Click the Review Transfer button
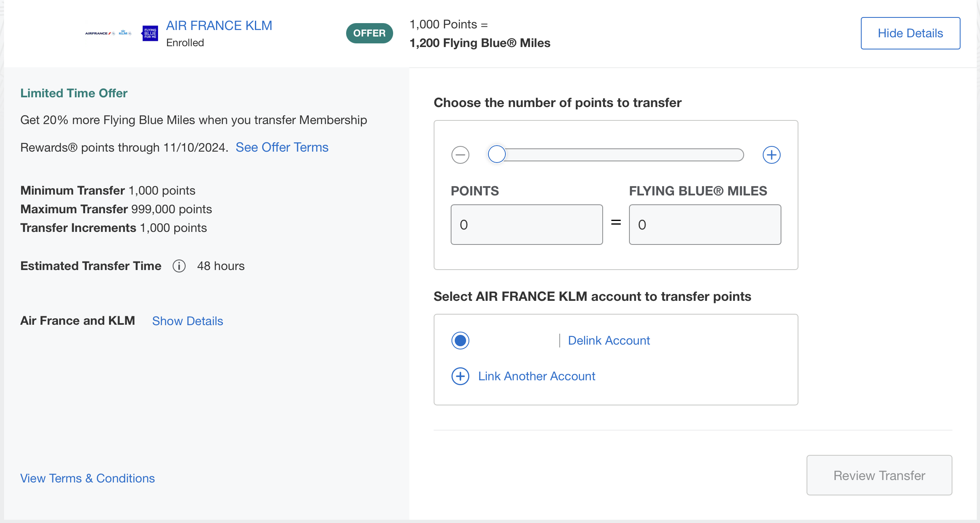Image resolution: width=980 pixels, height=523 pixels. (879, 475)
